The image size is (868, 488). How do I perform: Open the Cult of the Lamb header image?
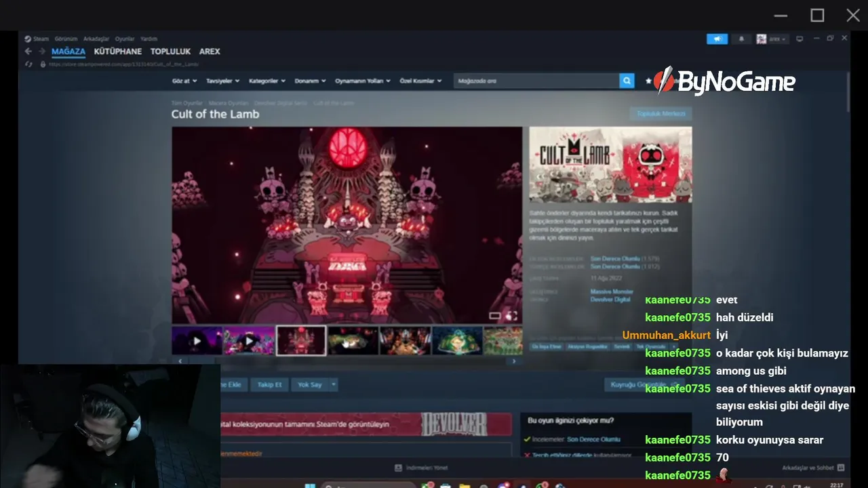(610, 165)
